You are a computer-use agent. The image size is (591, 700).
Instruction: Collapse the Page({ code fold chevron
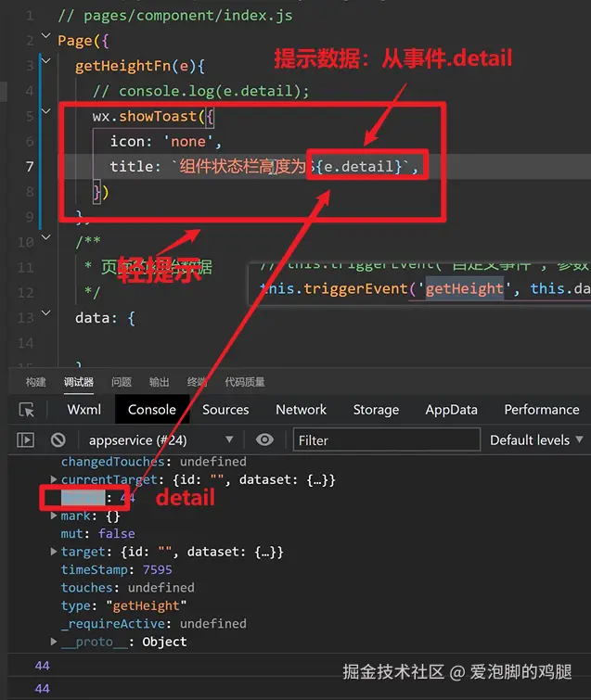pos(45,35)
